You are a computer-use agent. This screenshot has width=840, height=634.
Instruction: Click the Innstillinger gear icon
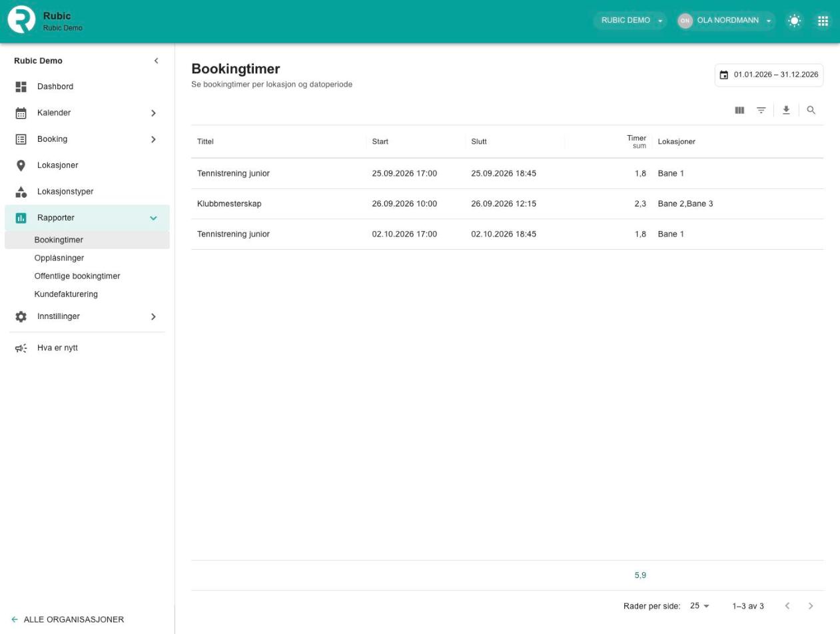tap(21, 316)
